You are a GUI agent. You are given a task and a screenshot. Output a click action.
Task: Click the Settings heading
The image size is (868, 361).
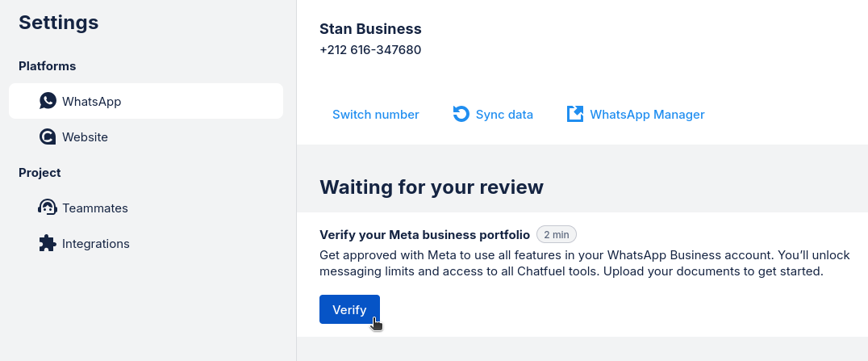[x=59, y=23]
